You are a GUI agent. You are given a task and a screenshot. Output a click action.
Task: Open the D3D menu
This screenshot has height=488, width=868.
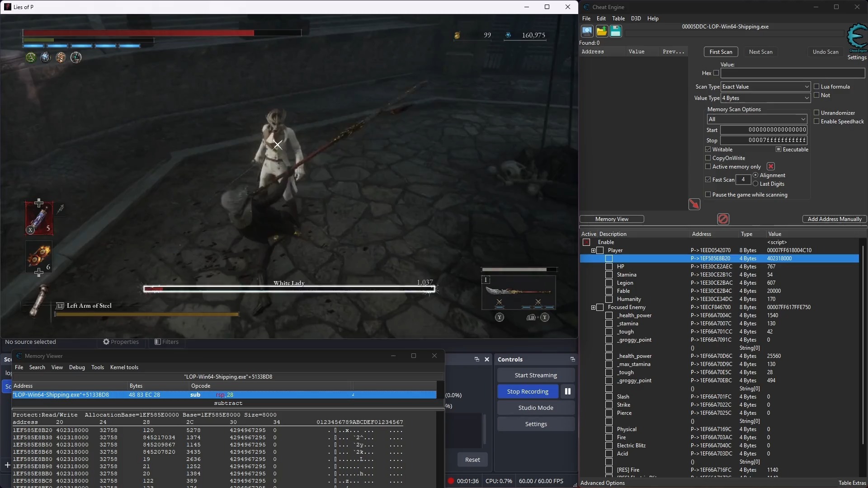[x=636, y=19]
